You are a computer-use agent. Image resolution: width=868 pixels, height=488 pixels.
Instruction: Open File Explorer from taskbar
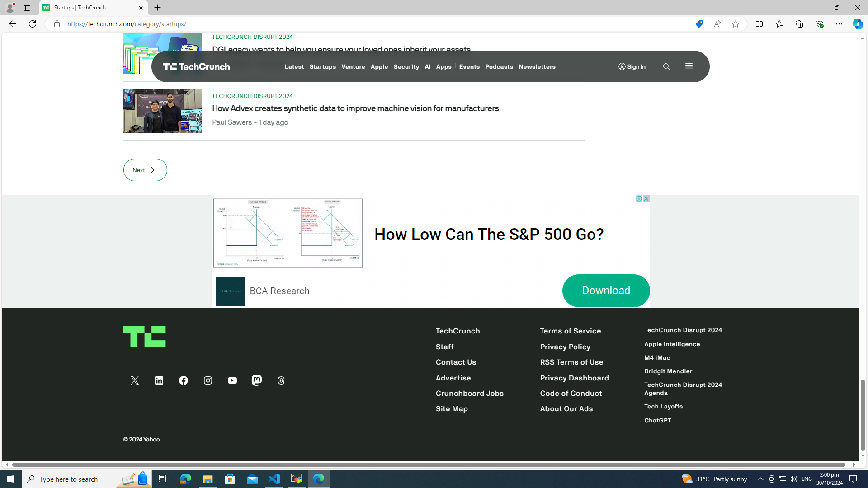coord(208,479)
